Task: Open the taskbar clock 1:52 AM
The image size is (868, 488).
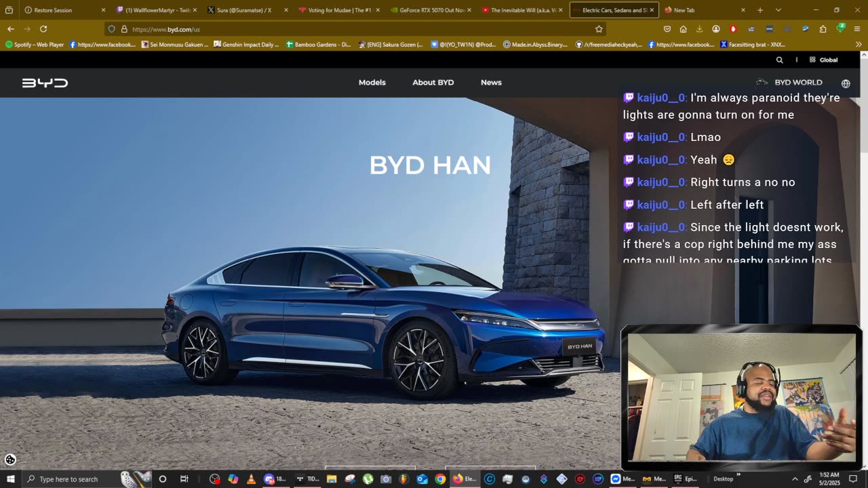Action: pyautogui.click(x=829, y=479)
